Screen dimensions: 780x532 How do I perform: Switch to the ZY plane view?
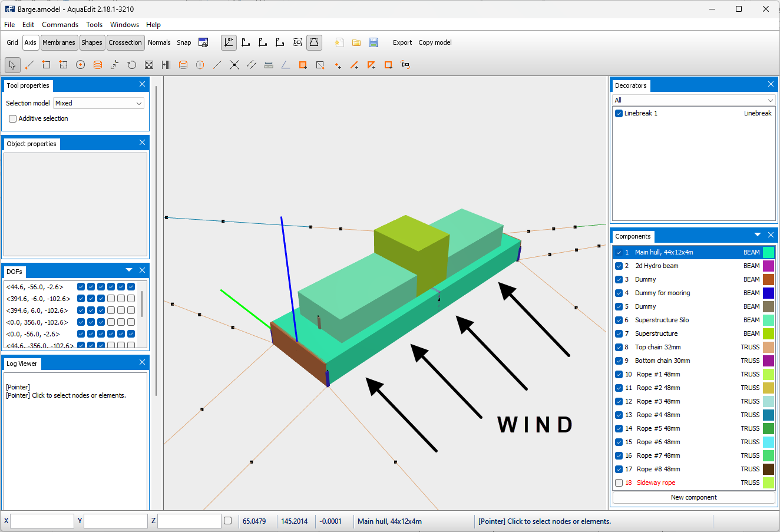(280, 42)
